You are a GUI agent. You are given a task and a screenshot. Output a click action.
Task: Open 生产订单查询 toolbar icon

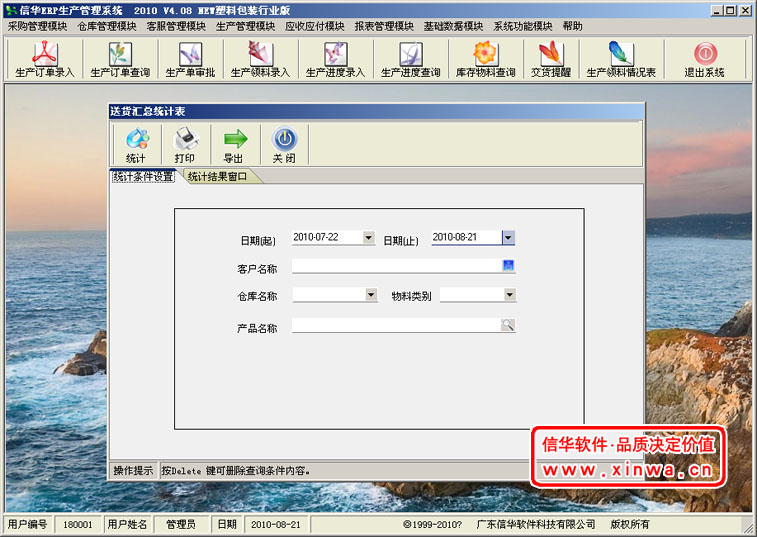tap(120, 59)
